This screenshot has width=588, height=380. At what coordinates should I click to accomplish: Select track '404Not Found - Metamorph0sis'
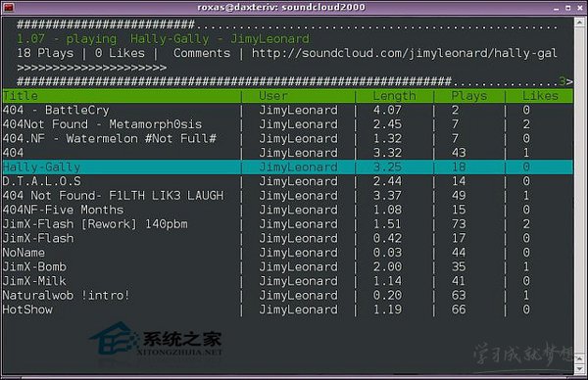[287, 124]
